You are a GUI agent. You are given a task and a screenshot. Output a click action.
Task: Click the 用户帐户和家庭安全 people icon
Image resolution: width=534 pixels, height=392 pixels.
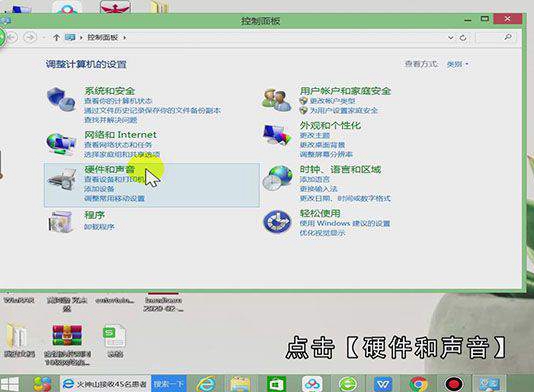click(x=277, y=100)
